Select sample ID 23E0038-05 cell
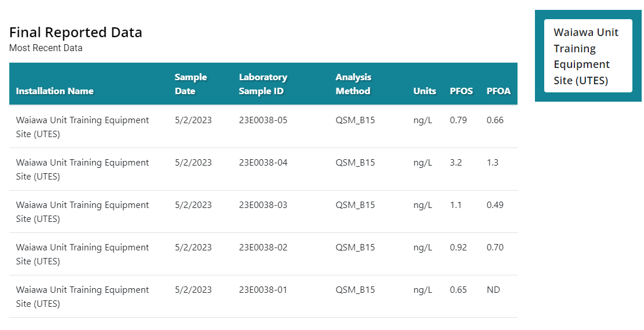The width and height of the screenshot is (644, 330). [x=263, y=120]
